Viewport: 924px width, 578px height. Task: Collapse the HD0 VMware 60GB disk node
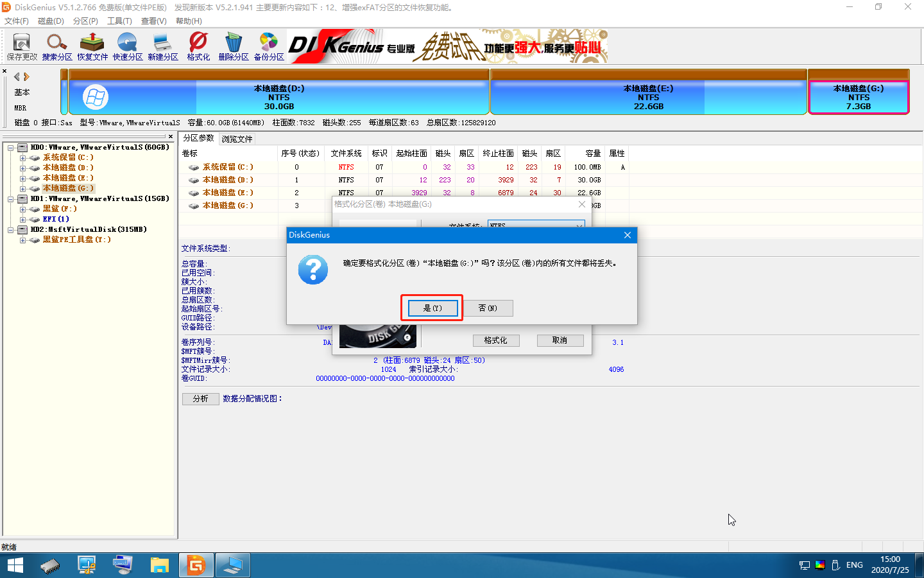(11, 148)
